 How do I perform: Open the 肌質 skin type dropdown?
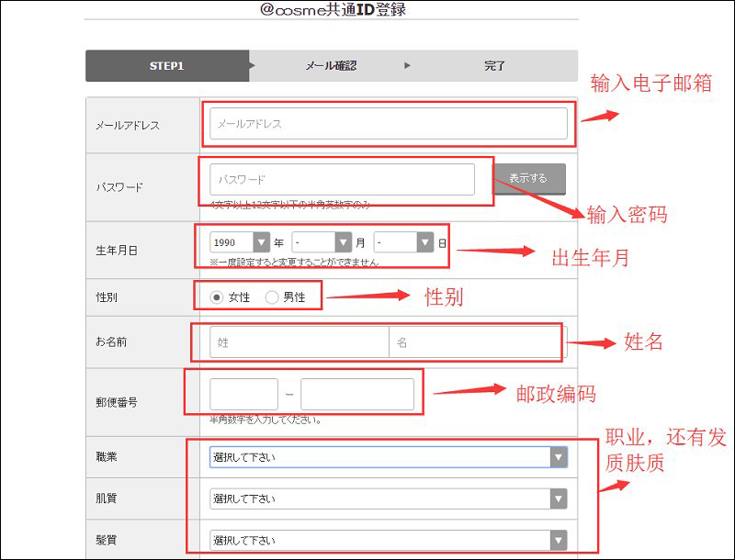(388, 498)
